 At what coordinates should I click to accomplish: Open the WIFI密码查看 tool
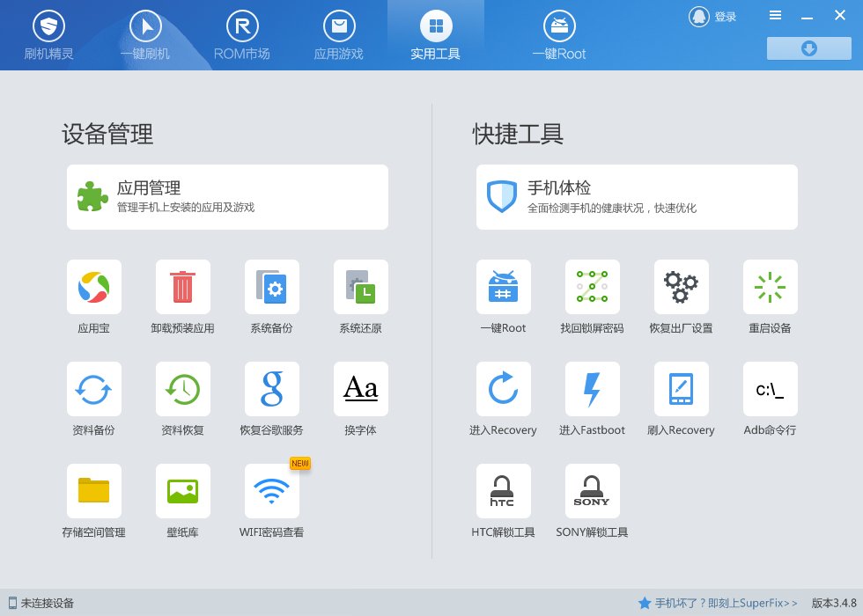point(272,491)
